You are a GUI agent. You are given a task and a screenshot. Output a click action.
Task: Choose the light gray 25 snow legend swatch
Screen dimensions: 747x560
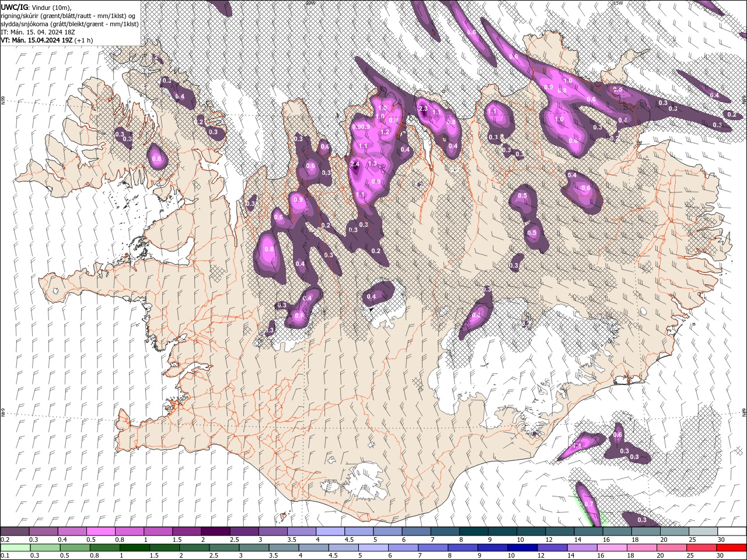[703, 531]
